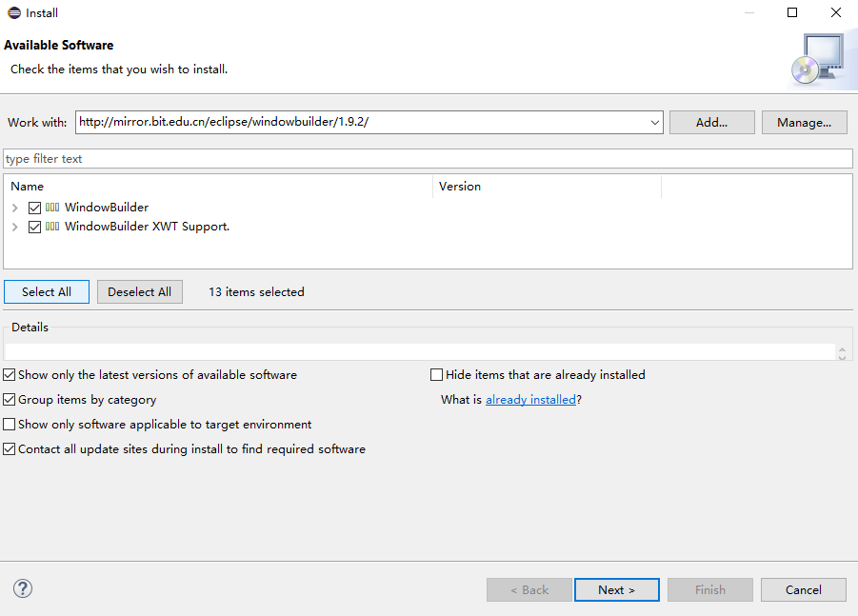Open the already installed link
The width and height of the screenshot is (858, 616).
pyautogui.click(x=530, y=400)
